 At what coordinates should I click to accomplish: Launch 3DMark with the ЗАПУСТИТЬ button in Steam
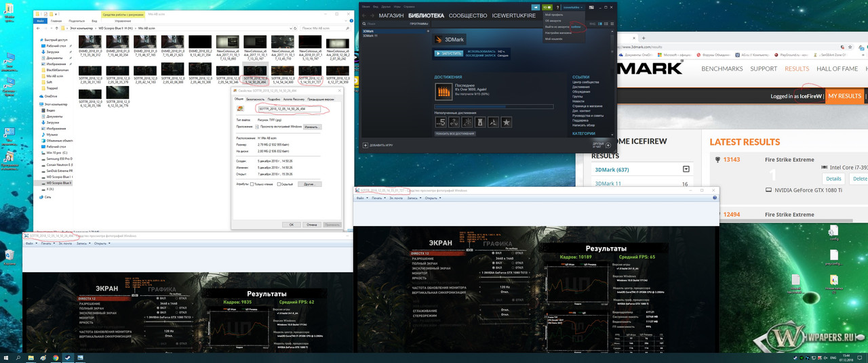(449, 53)
